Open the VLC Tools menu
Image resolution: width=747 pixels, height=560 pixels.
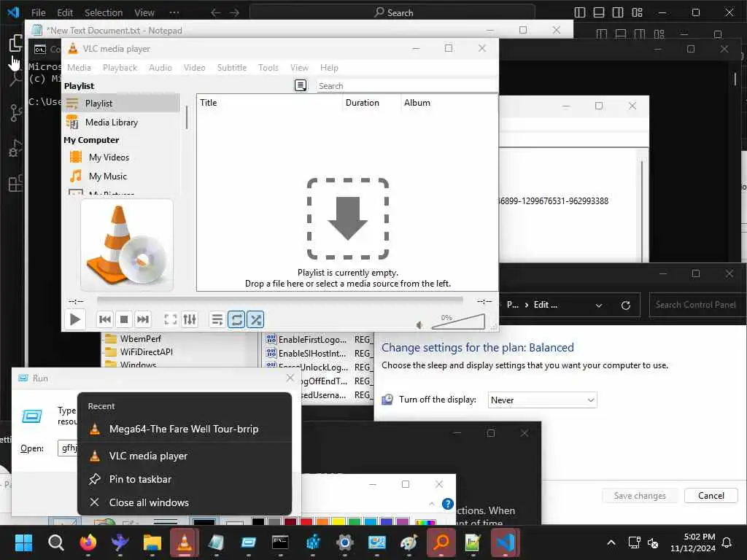click(x=268, y=68)
